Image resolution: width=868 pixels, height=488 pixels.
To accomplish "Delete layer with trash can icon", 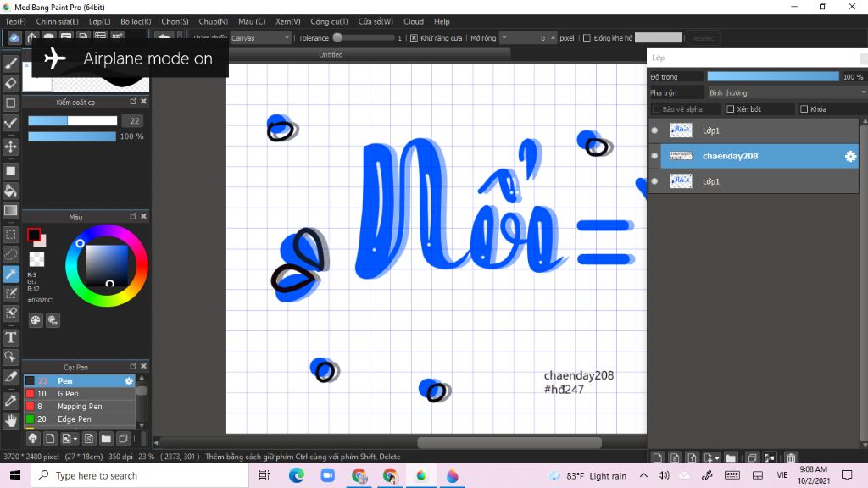I will [791, 457].
